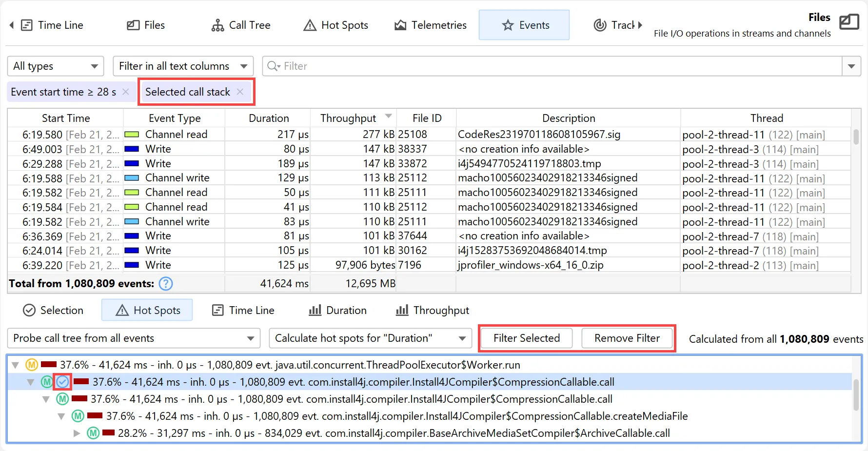Select the Throughput analysis option
The width and height of the screenshot is (868, 451).
pos(432,310)
